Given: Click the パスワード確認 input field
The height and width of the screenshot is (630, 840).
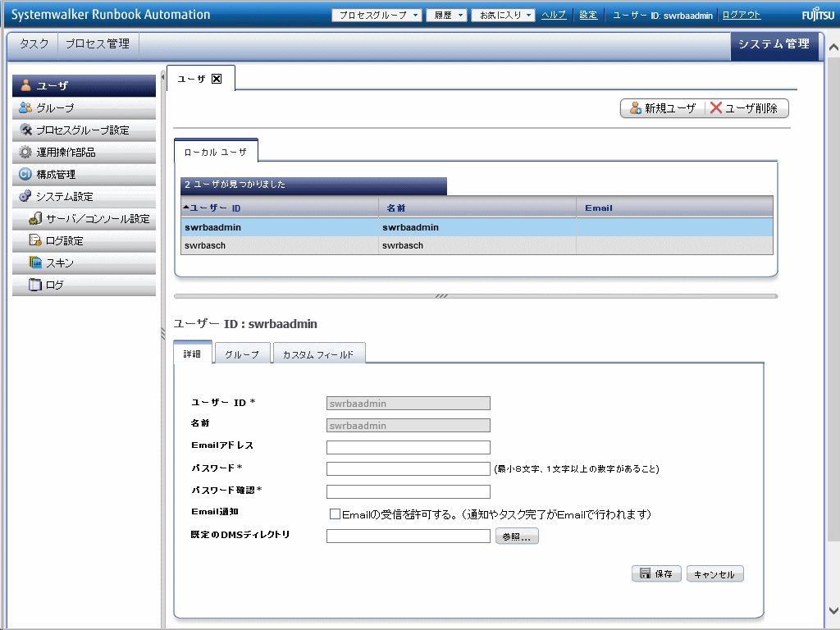Looking at the screenshot, I should tap(409, 491).
